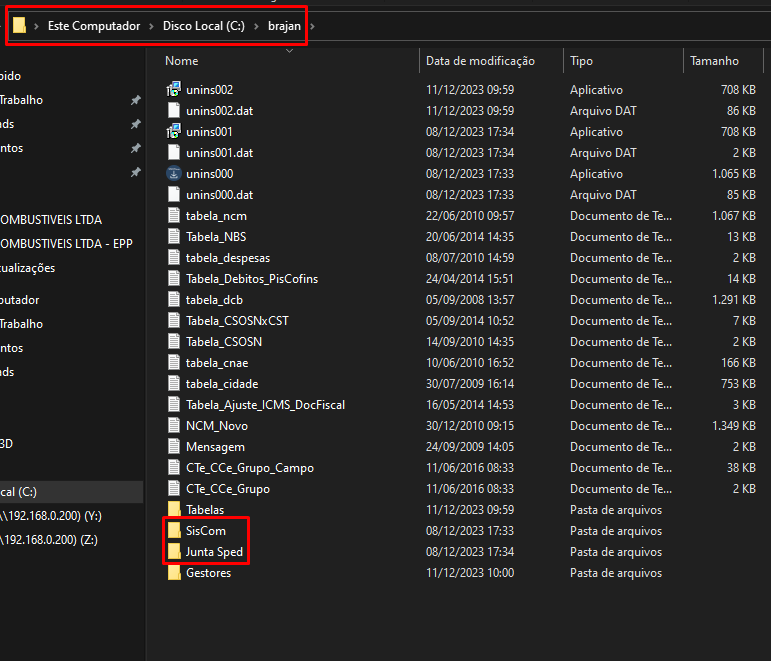Click the unins002 application icon
This screenshot has height=661, width=771.
pos(174,90)
